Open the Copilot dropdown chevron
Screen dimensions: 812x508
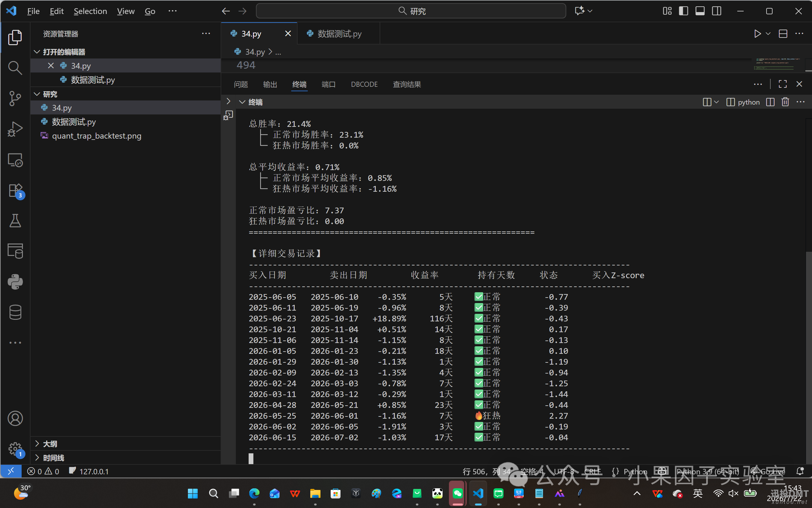pyautogui.click(x=590, y=11)
